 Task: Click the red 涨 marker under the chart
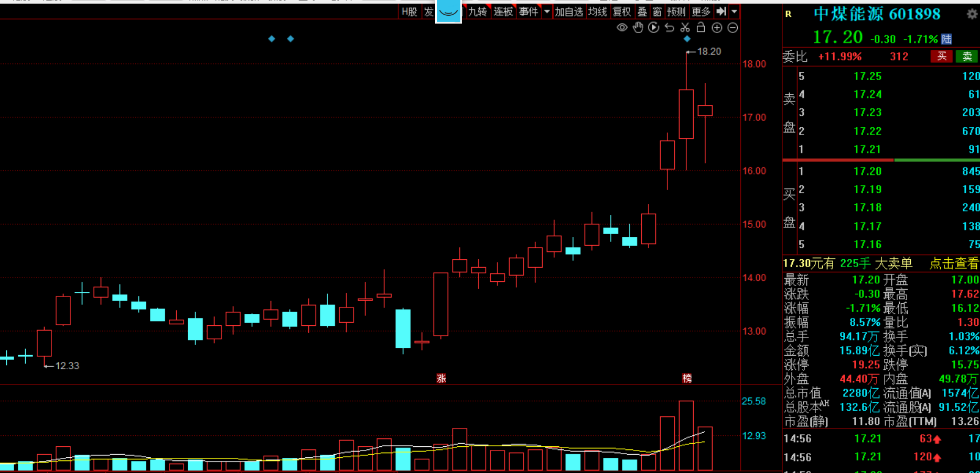[x=441, y=378]
